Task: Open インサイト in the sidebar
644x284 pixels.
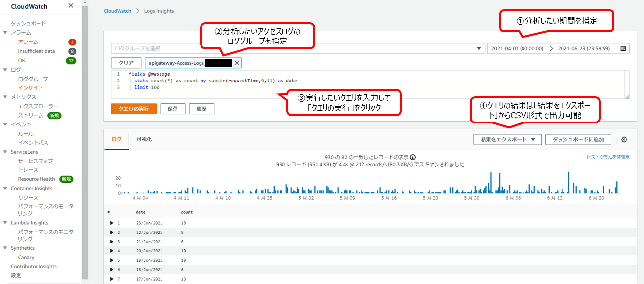Action: pyautogui.click(x=31, y=88)
